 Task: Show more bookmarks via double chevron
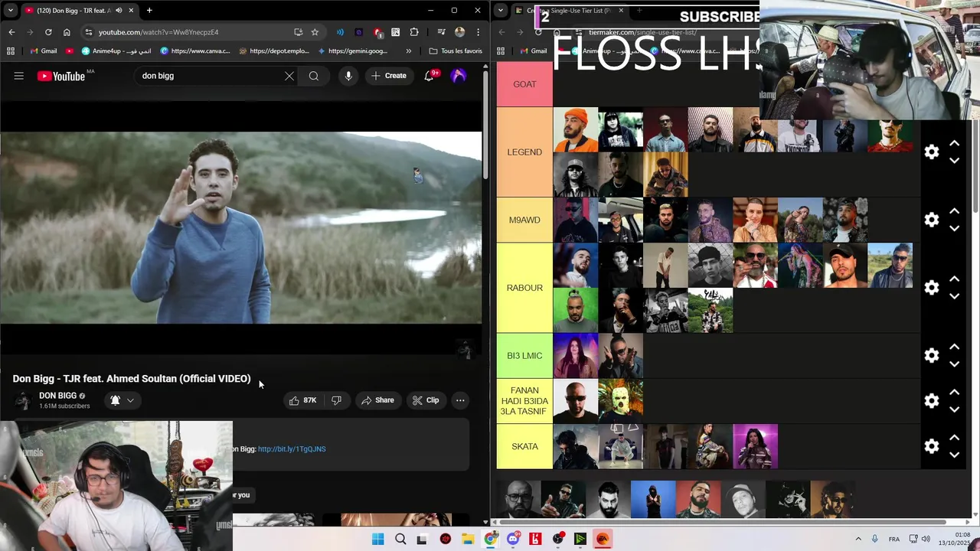point(408,51)
